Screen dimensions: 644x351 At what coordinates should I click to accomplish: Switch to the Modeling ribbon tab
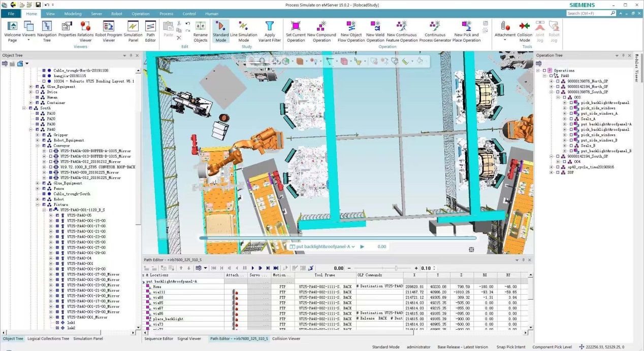(x=73, y=14)
